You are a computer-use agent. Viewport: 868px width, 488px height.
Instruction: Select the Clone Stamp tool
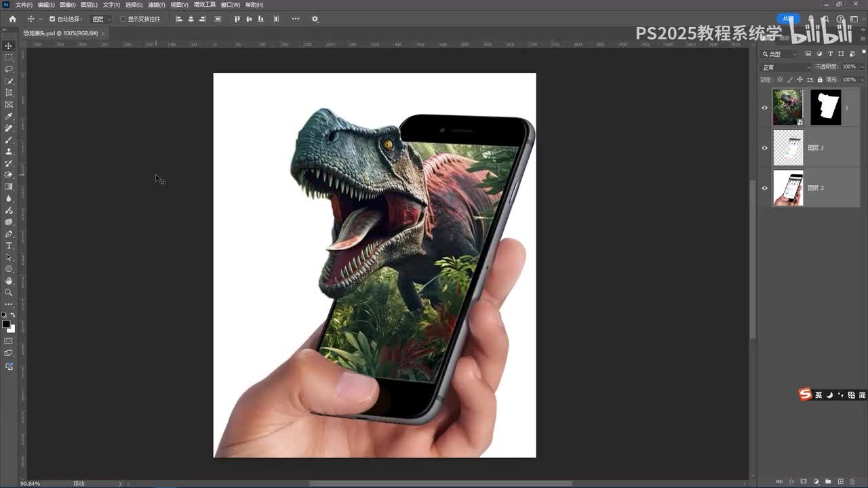coord(9,152)
